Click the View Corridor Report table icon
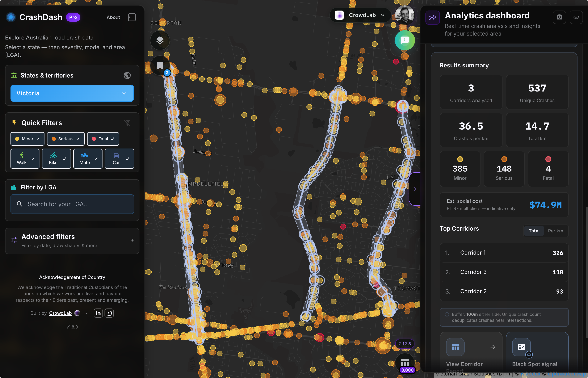This screenshot has height=378, width=588. 455,347
